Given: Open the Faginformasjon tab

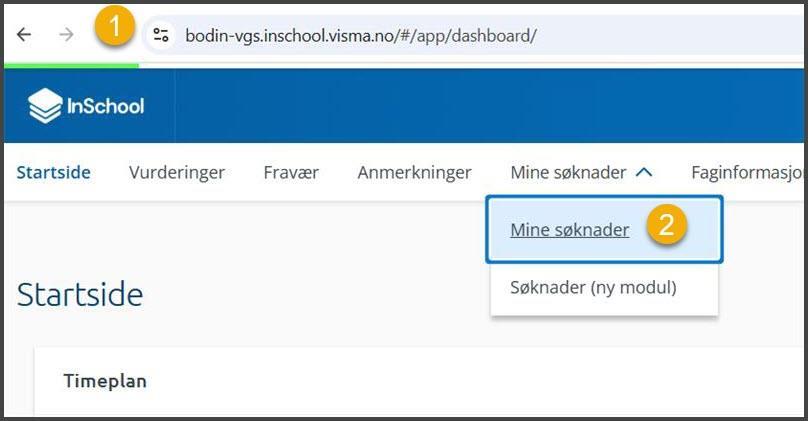Looking at the screenshot, I should pos(747,172).
